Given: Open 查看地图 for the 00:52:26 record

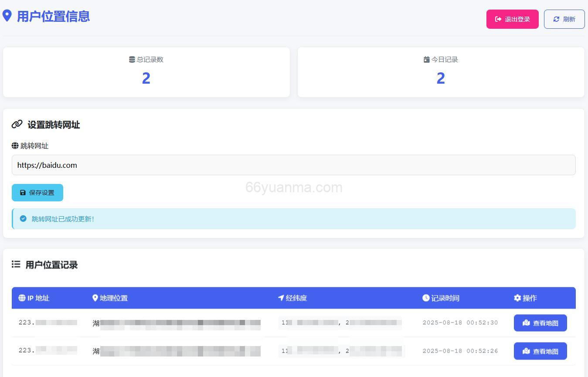Looking at the screenshot, I should click(x=540, y=351).
